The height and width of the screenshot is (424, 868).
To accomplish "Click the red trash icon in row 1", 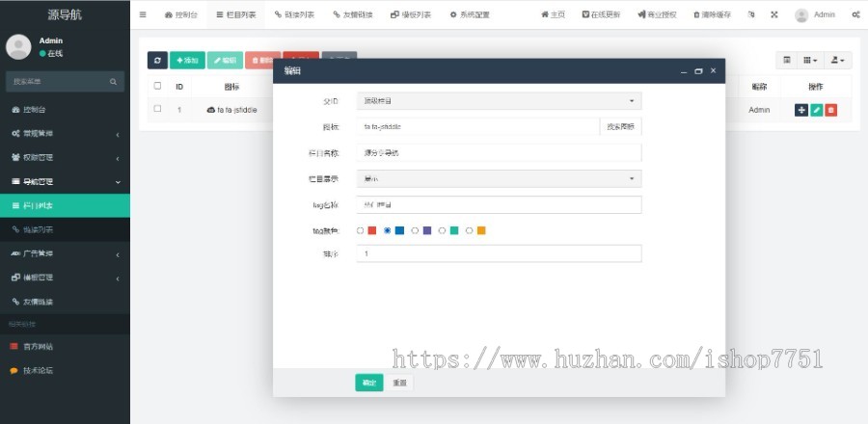I will pos(831,110).
